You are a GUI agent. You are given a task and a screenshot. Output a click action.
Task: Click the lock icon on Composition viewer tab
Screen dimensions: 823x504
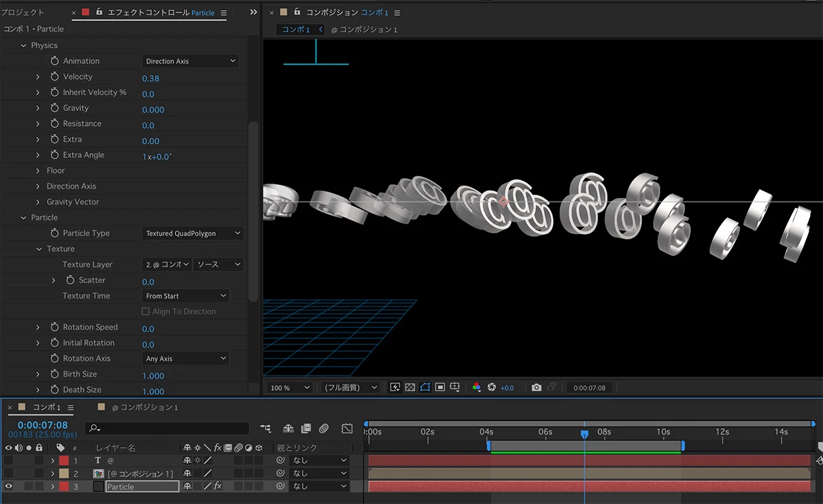point(297,12)
